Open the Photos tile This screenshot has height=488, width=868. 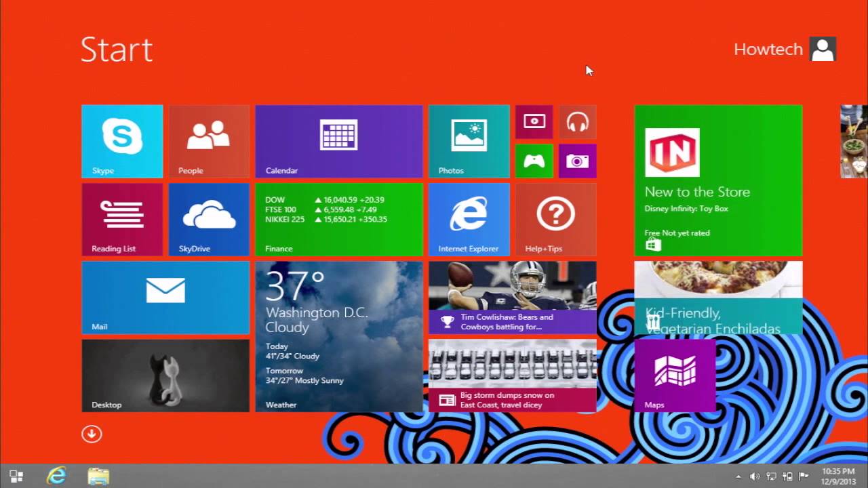pos(469,141)
